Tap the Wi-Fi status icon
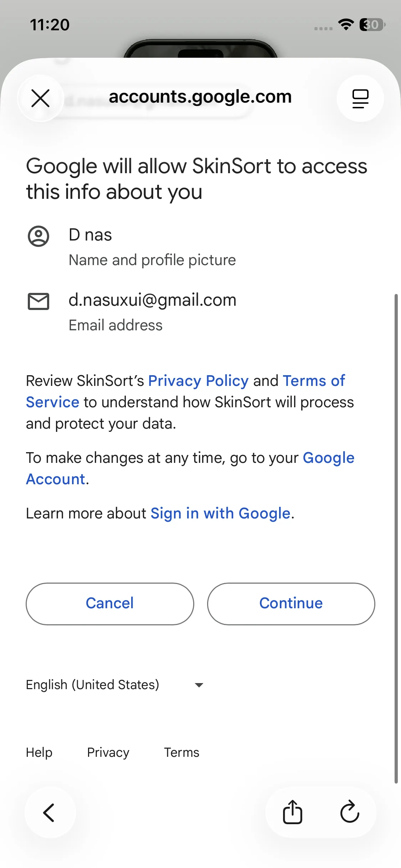This screenshot has width=401, height=868. coord(346,24)
